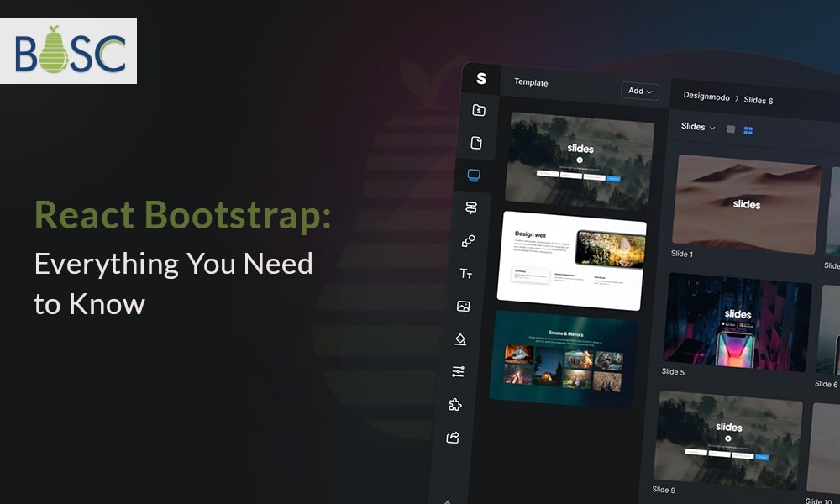Open the document pages icon in sidebar

coord(477,143)
